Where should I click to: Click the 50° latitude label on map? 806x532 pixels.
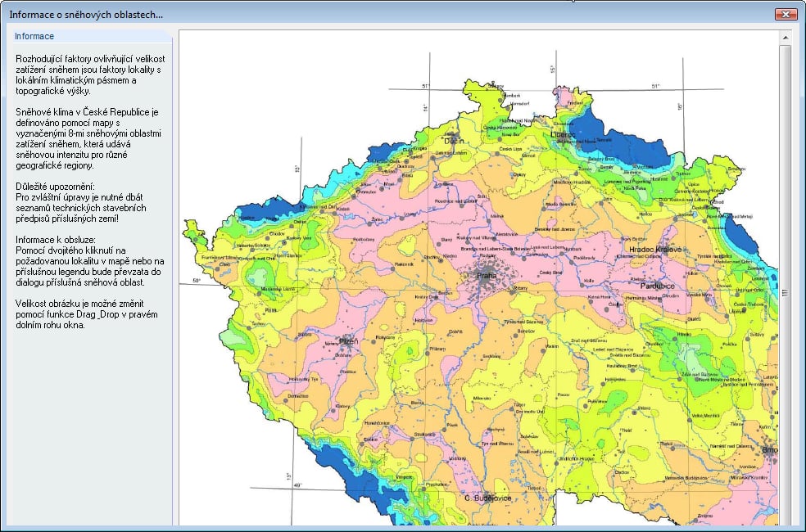[197, 281]
